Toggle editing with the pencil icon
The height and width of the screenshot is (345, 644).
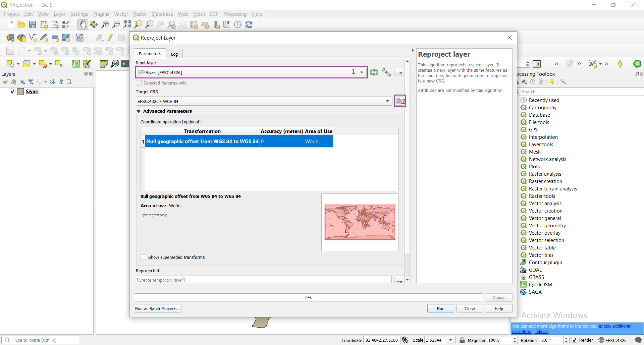[x=110, y=38]
